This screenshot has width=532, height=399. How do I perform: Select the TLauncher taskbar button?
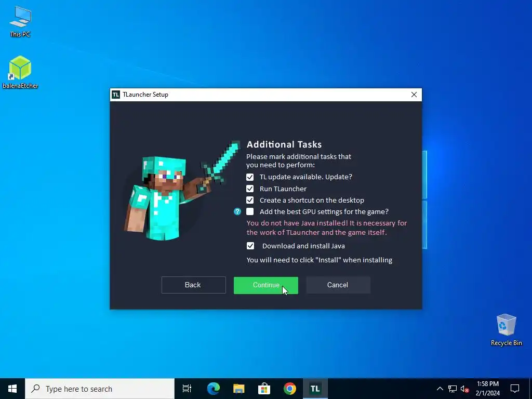click(315, 389)
